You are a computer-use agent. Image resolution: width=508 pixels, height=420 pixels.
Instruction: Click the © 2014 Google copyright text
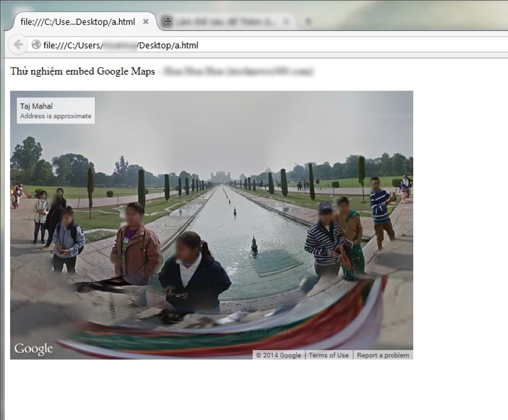278,355
